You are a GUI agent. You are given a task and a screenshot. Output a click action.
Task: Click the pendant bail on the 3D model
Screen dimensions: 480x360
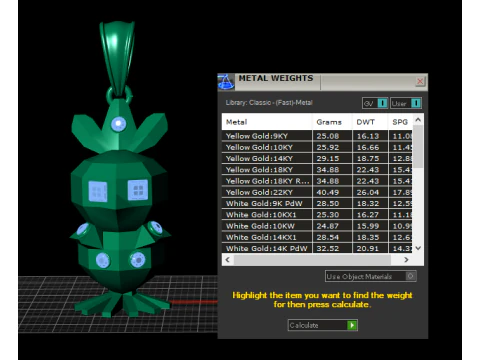pyautogui.click(x=117, y=58)
